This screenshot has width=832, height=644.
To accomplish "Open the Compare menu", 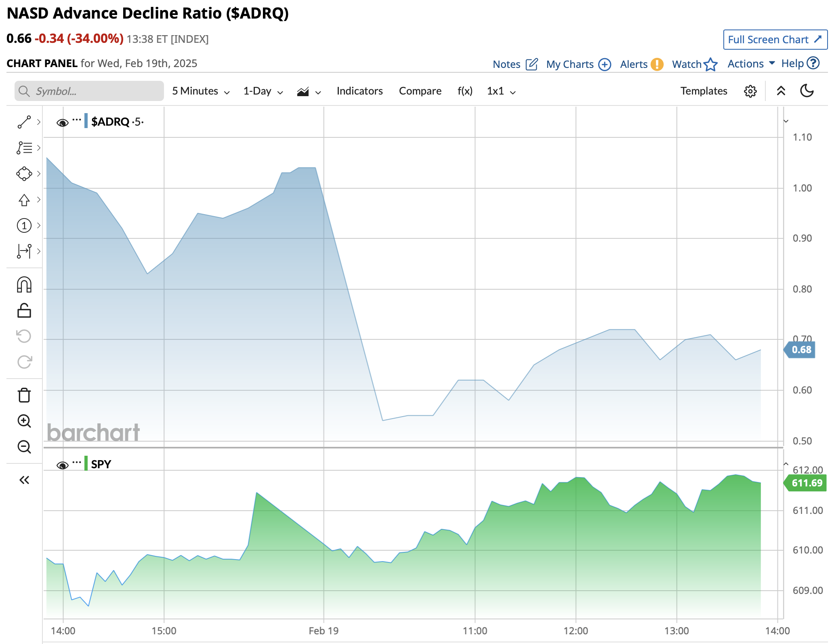I will tap(420, 91).
